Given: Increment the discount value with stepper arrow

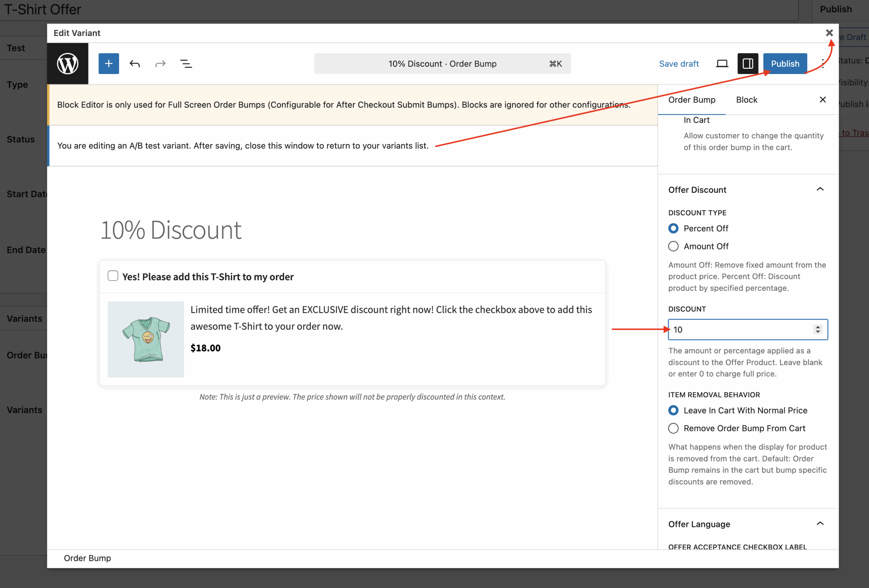Looking at the screenshot, I should tap(817, 327).
